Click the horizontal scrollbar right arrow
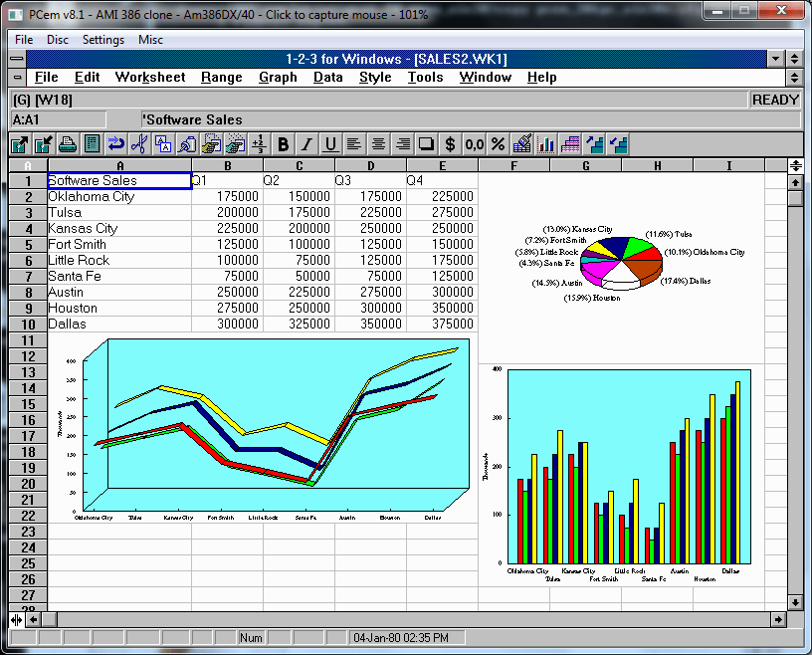 tap(778, 619)
